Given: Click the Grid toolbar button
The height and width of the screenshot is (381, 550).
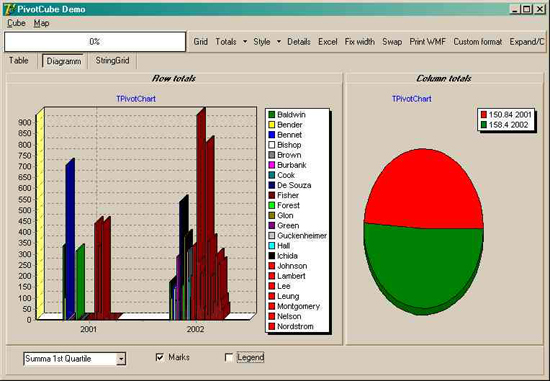Looking at the screenshot, I should pyautogui.click(x=201, y=42).
